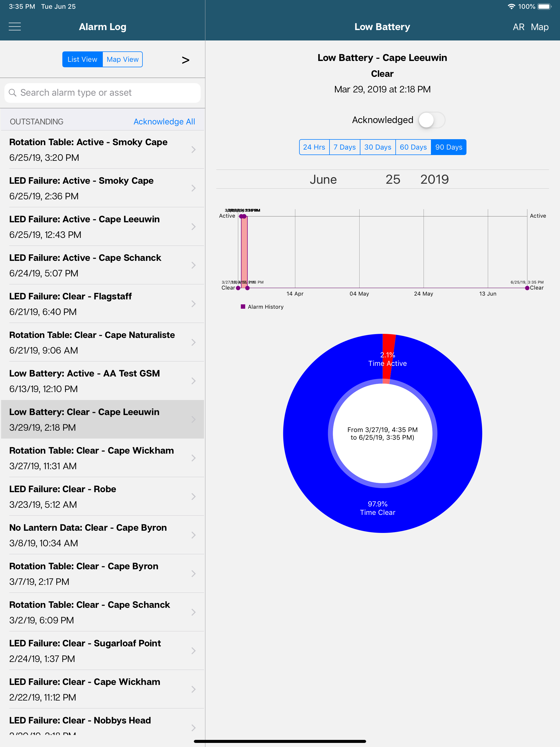Tap the battery status icon
Screen dimensions: 560x747
click(544, 6)
